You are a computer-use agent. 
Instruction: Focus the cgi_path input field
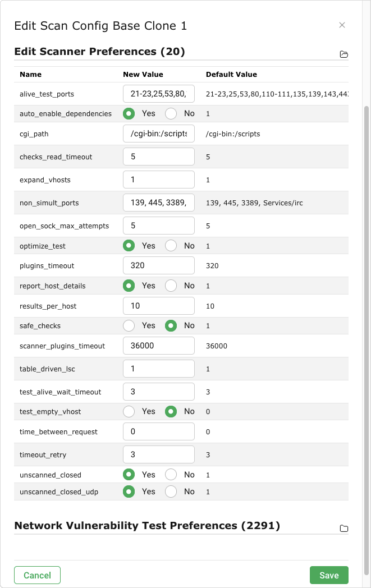159,134
